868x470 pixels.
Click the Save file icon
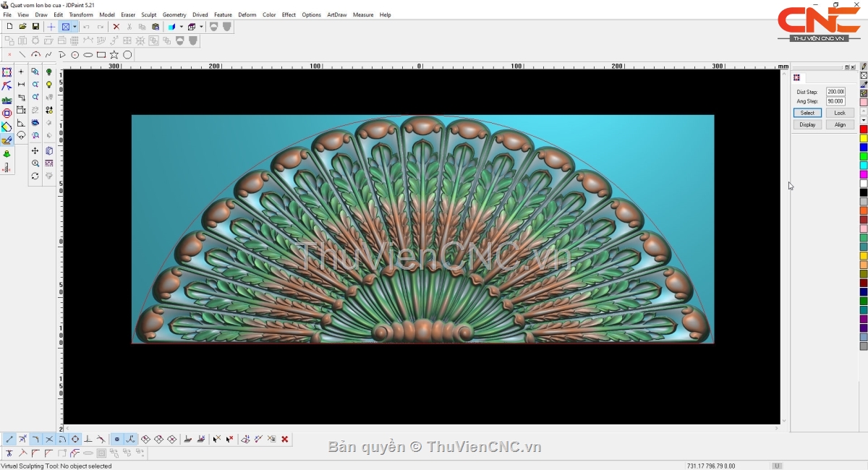35,27
